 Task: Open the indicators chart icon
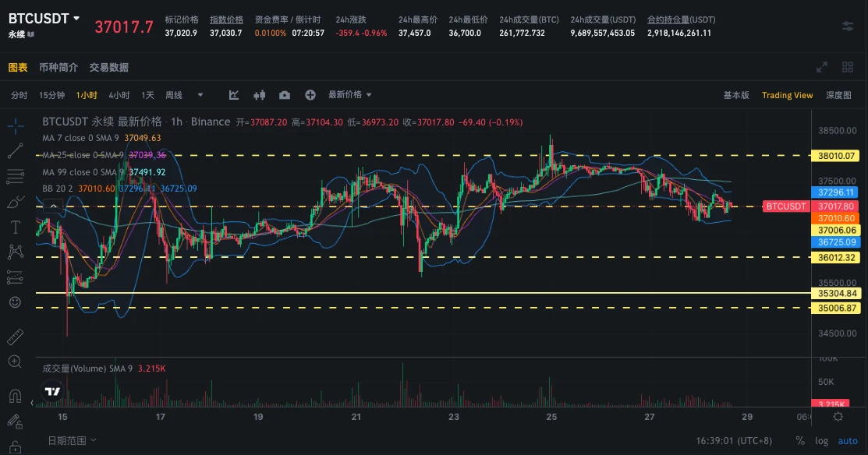[x=234, y=95]
